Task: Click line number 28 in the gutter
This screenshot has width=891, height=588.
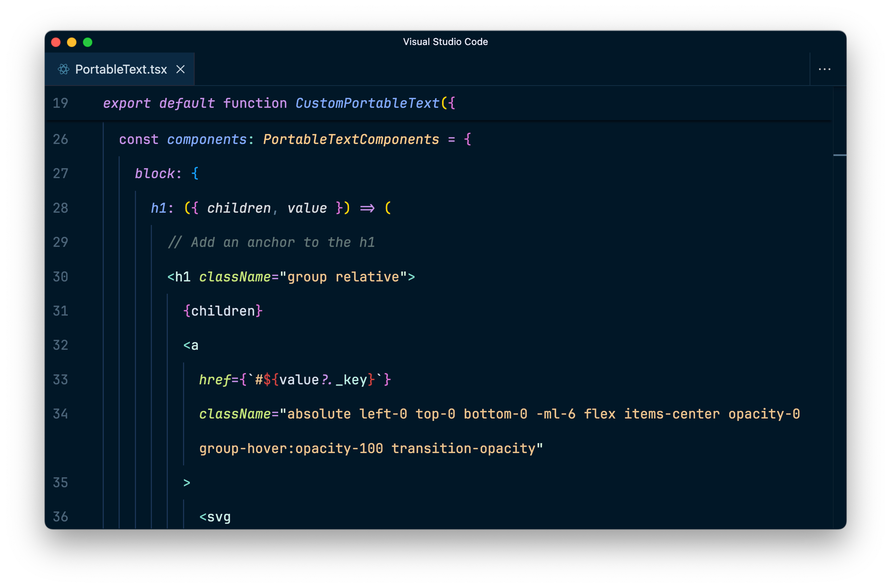Action: (60, 208)
